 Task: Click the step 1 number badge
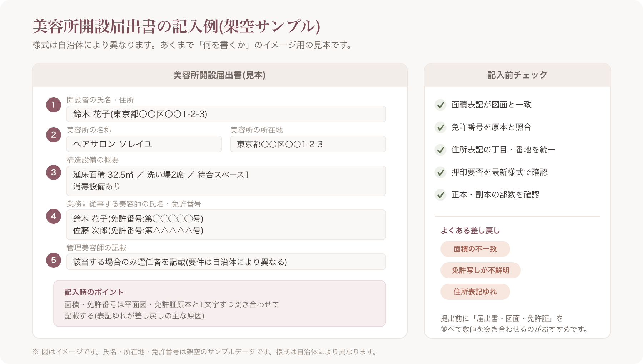tap(54, 105)
